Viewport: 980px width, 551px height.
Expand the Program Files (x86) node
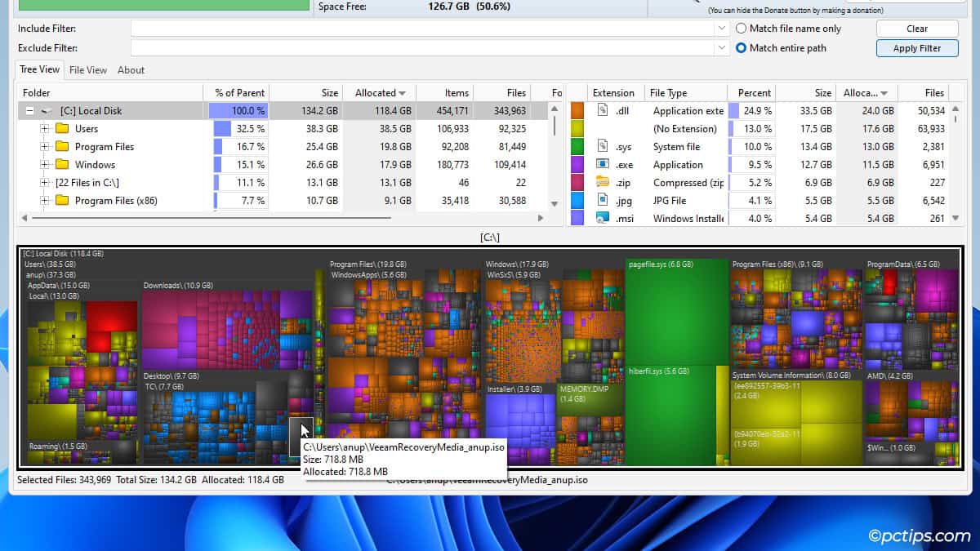pyautogui.click(x=44, y=200)
